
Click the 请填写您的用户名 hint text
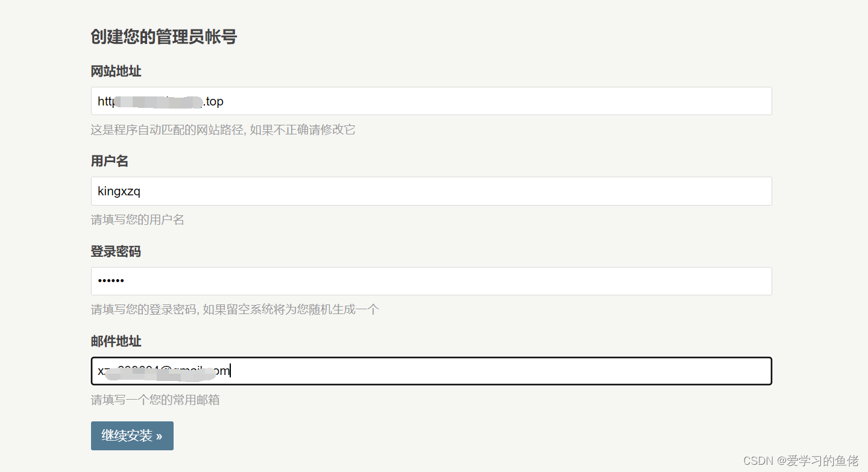137,219
